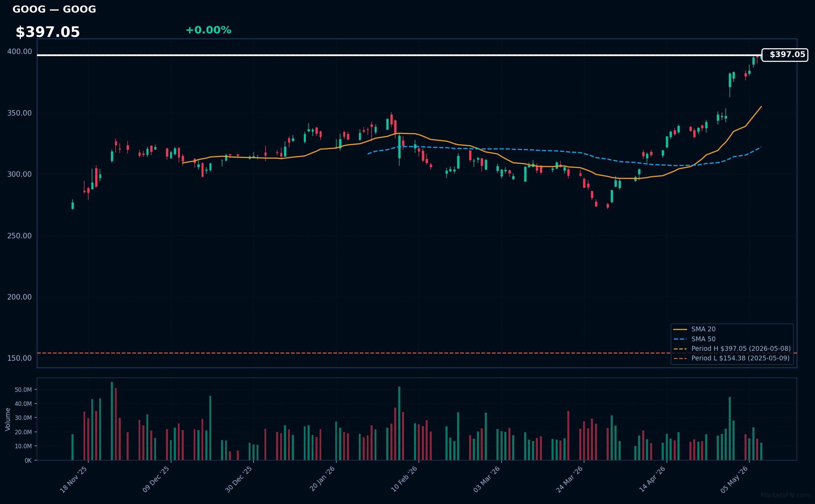
Task: Click the 40.0M volume axis label
Action: tap(23, 404)
